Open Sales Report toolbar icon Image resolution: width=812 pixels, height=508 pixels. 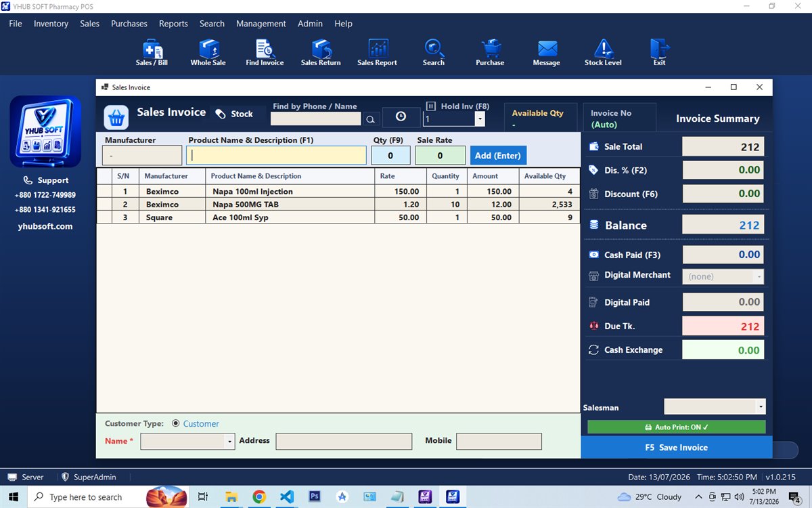click(x=377, y=52)
